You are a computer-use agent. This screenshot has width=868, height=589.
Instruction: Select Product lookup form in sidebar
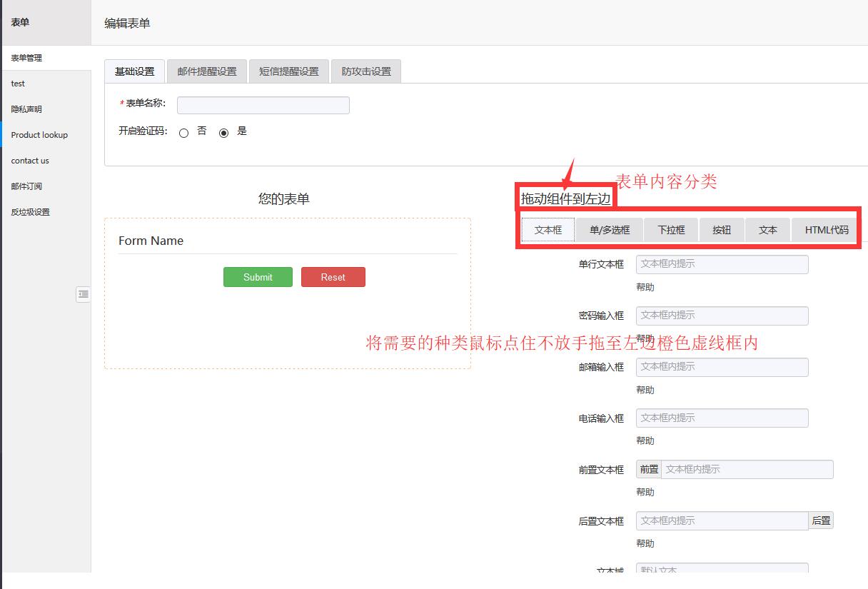(39, 135)
